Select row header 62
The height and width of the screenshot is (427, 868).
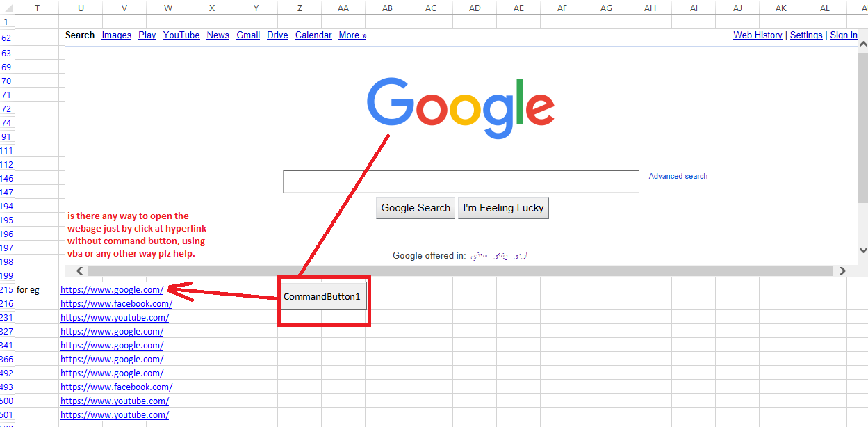pos(7,39)
